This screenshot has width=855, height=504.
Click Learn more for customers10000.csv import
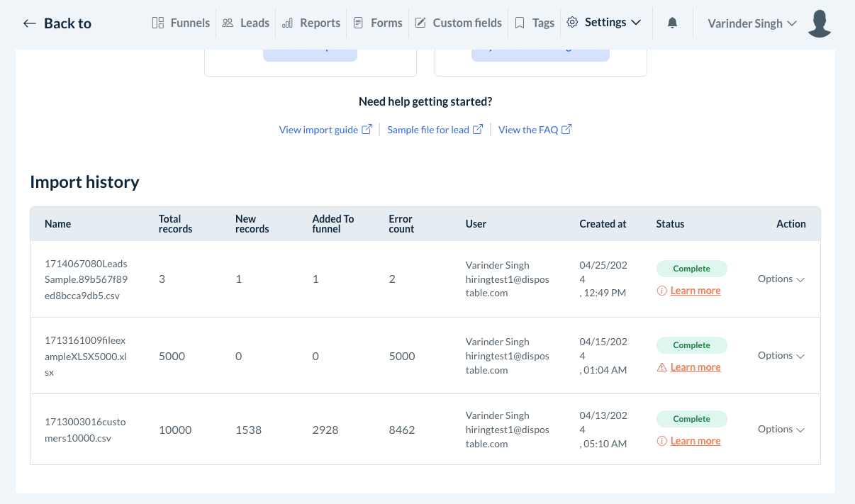[695, 441]
